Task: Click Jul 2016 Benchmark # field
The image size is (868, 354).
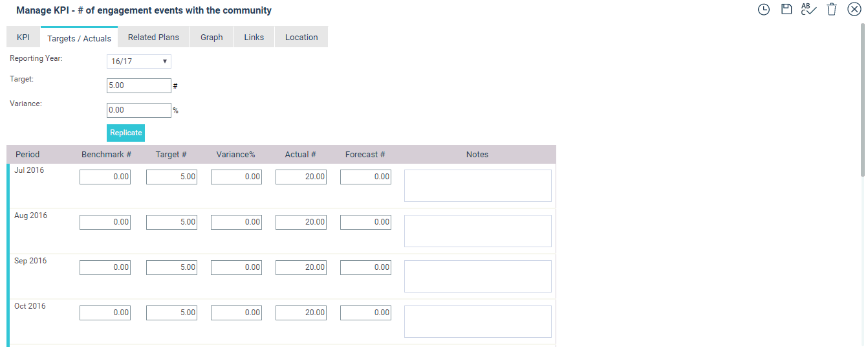Action: click(x=105, y=177)
